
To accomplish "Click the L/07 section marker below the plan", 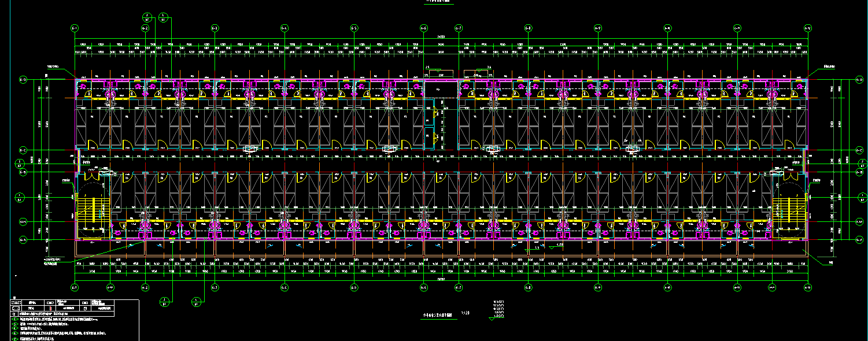I will (x=196, y=301).
